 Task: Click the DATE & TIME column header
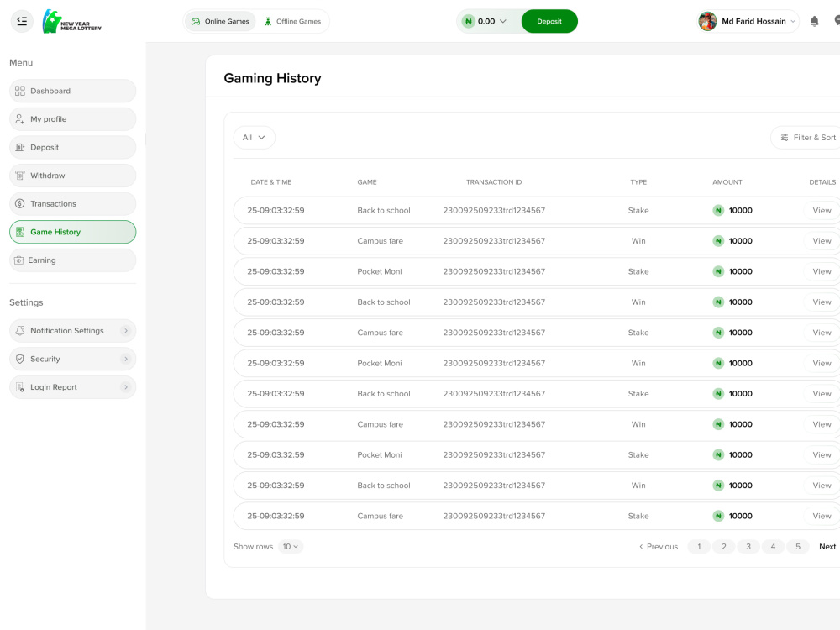pyautogui.click(x=271, y=182)
